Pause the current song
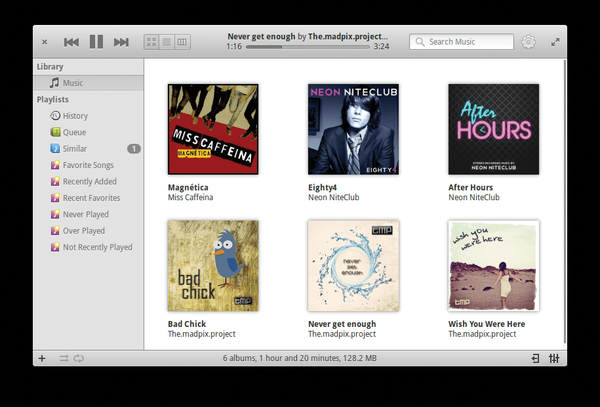Image resolution: width=600 pixels, height=407 pixels. click(96, 42)
